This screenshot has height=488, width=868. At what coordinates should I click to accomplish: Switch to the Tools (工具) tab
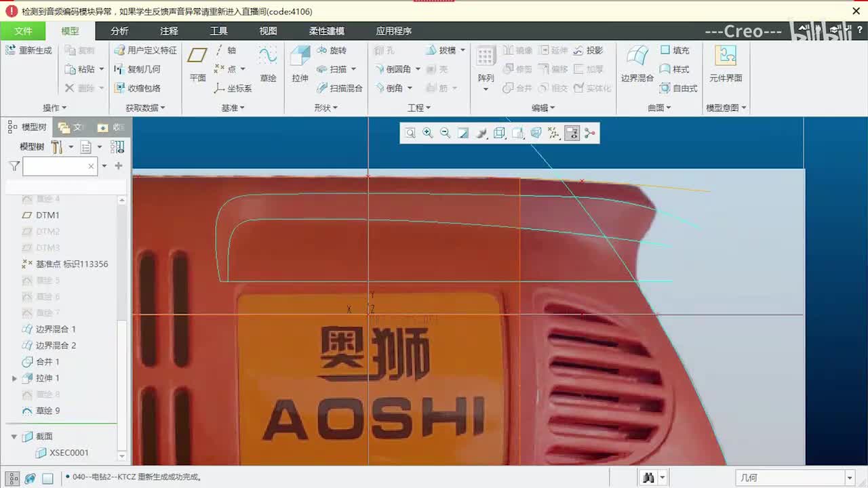(218, 31)
